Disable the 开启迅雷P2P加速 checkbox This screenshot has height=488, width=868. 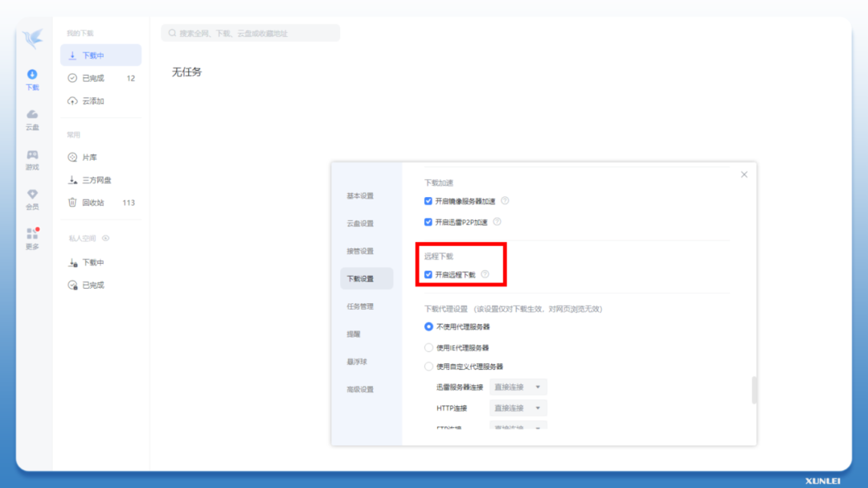(428, 222)
